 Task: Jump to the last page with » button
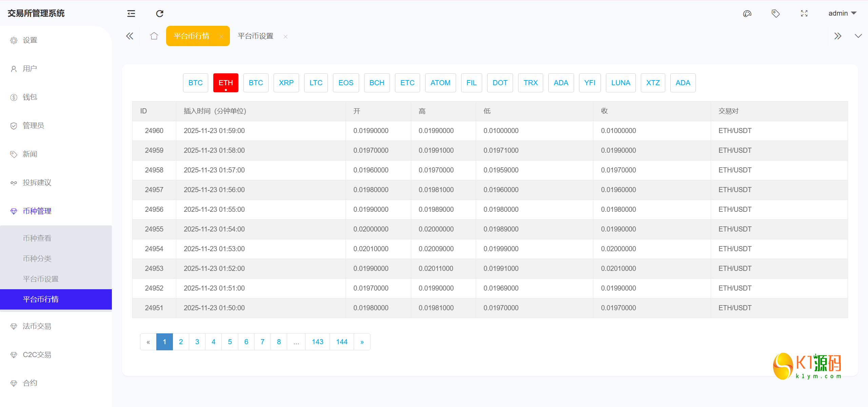(x=362, y=342)
